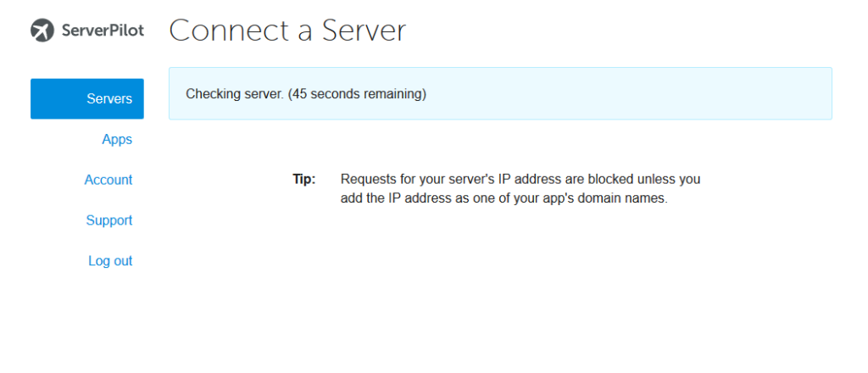Viewport: 868px width, 373px height.
Task: Click empty area of blue status banner
Action: point(626,94)
